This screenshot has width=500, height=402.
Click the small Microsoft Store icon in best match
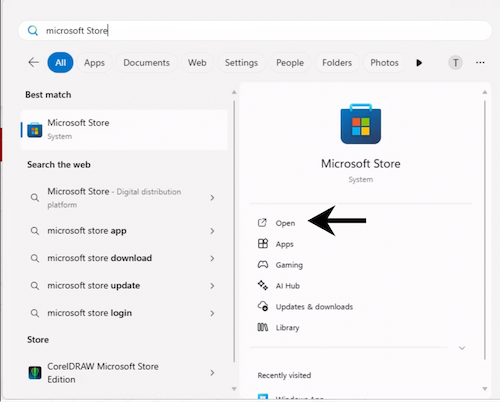35,130
